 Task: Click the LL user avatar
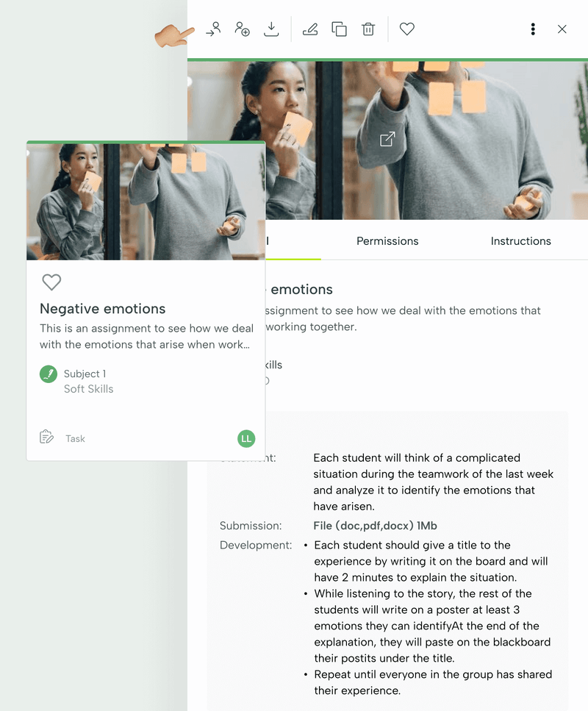click(x=246, y=438)
